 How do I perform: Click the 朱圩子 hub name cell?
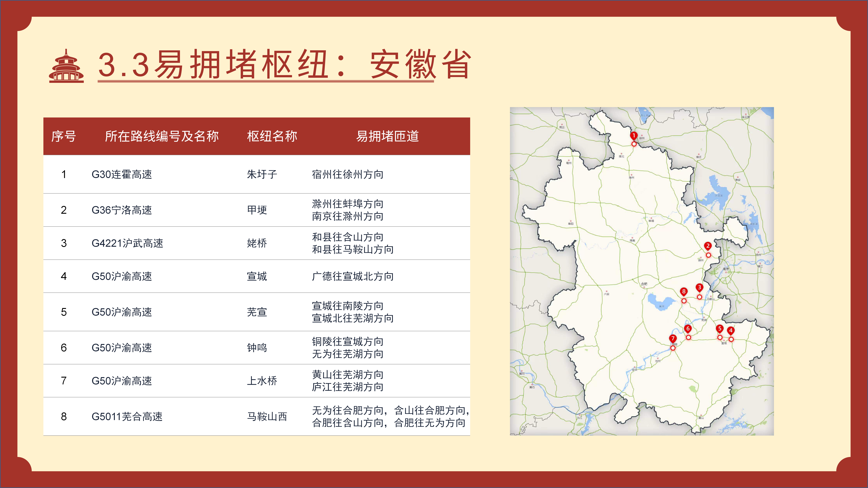pos(262,174)
